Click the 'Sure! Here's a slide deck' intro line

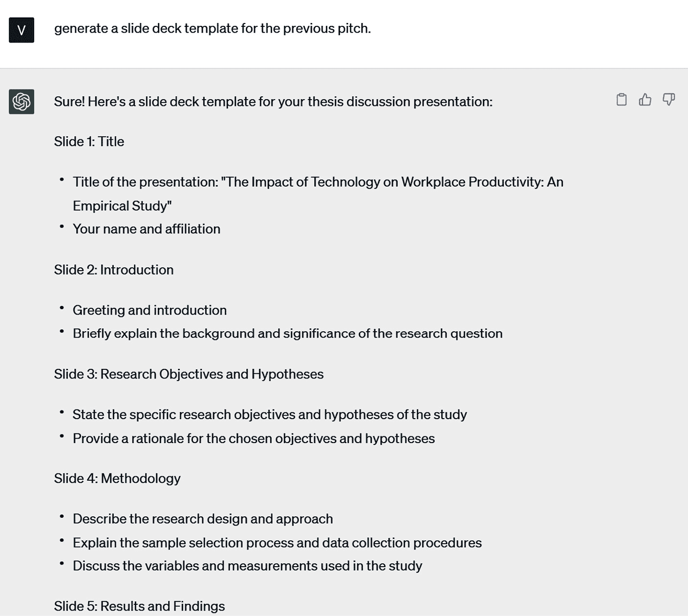coord(273,102)
